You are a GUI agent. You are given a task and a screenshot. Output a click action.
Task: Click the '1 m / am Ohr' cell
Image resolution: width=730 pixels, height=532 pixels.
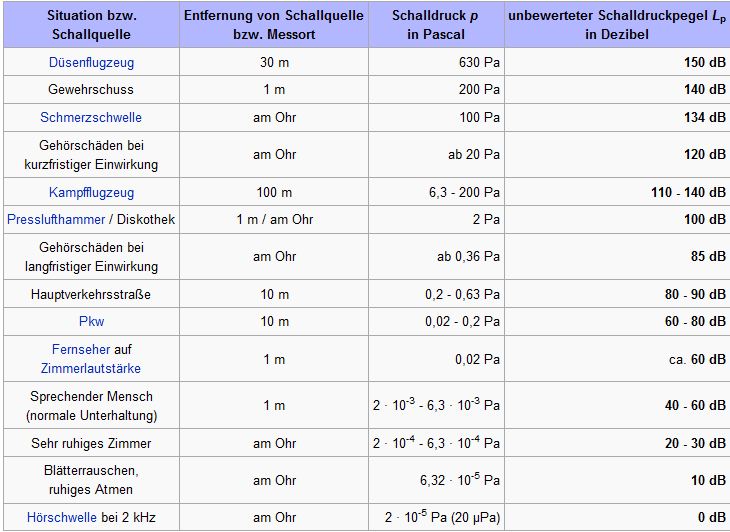[x=274, y=219]
